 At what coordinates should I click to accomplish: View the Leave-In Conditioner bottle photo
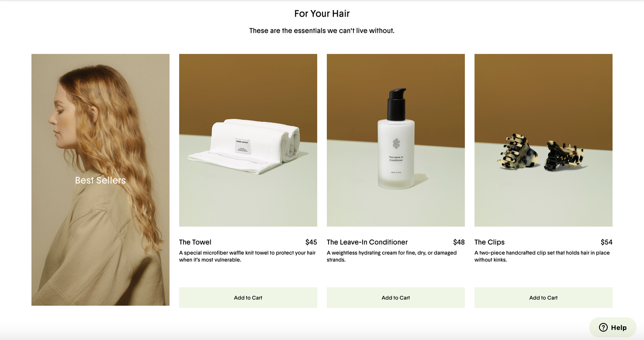point(396,140)
